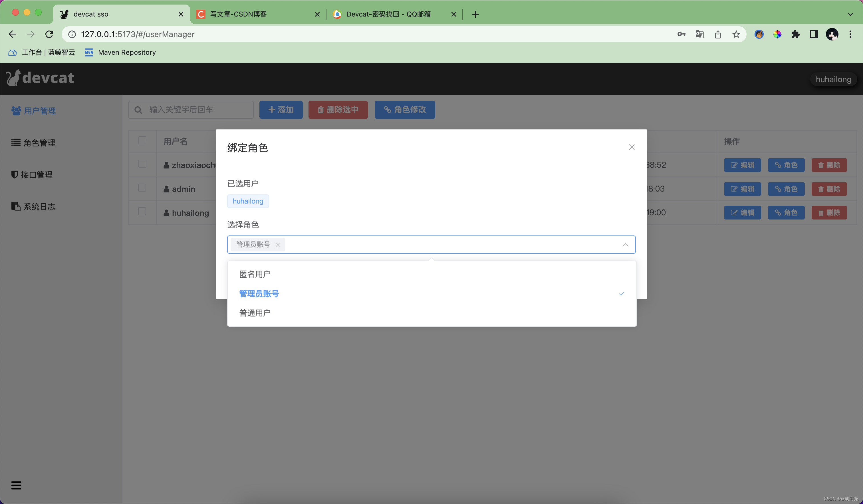Click the browser reload page icon

(49, 34)
